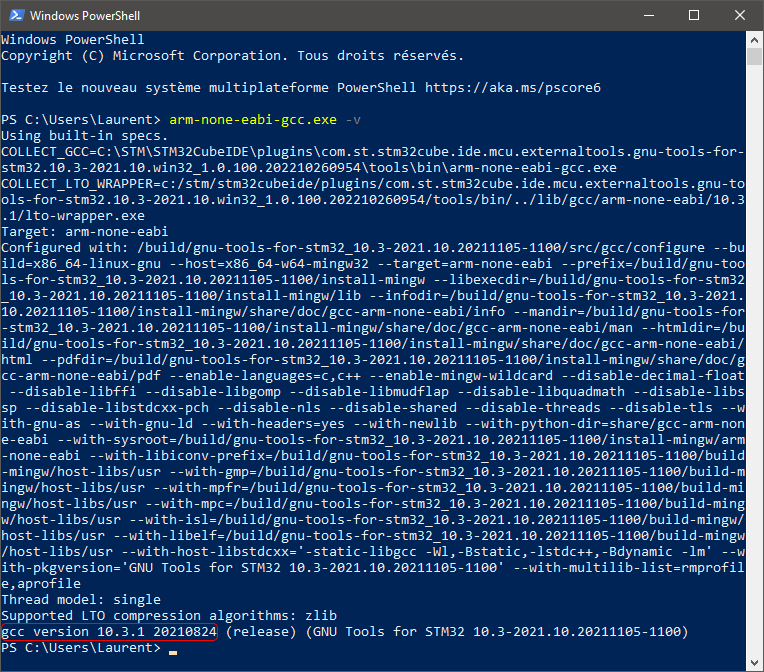Click the '-v' argument after the command
This screenshot has height=672, width=764.
353,120
